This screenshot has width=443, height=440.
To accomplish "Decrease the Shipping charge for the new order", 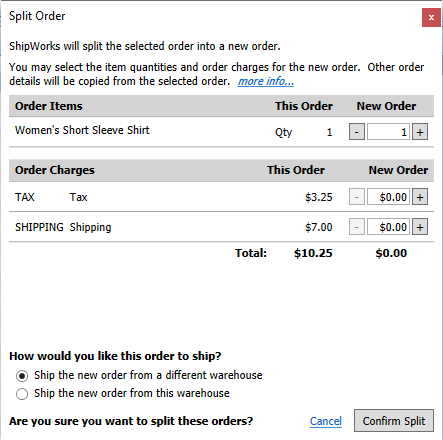I will pyautogui.click(x=357, y=227).
